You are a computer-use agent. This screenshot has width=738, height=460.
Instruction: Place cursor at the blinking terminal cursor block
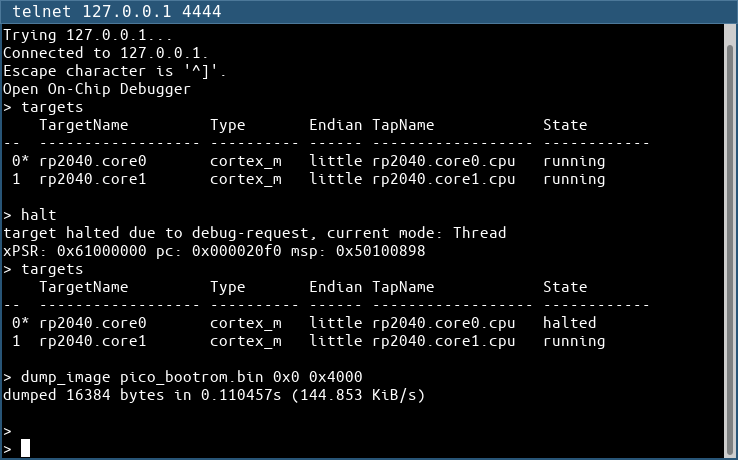[26, 448]
